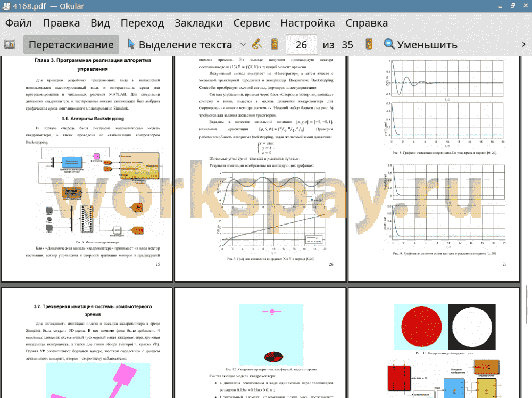Expand the toolbar overflow chevron

[523, 45]
